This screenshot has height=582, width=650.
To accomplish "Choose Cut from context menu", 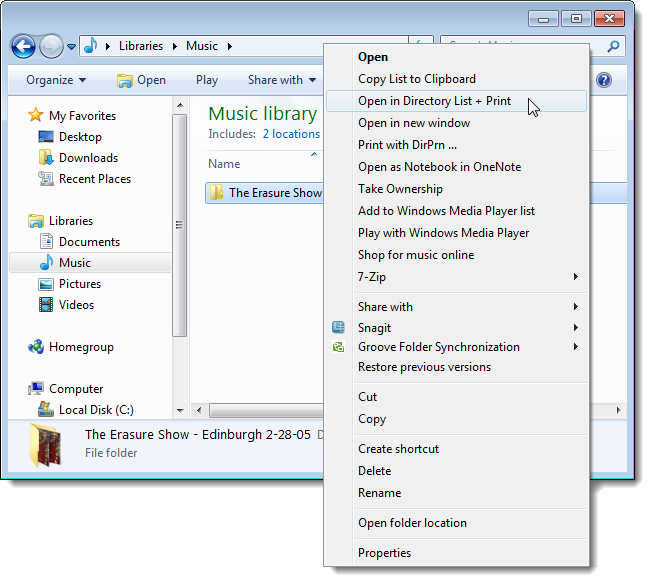I will point(456,397).
